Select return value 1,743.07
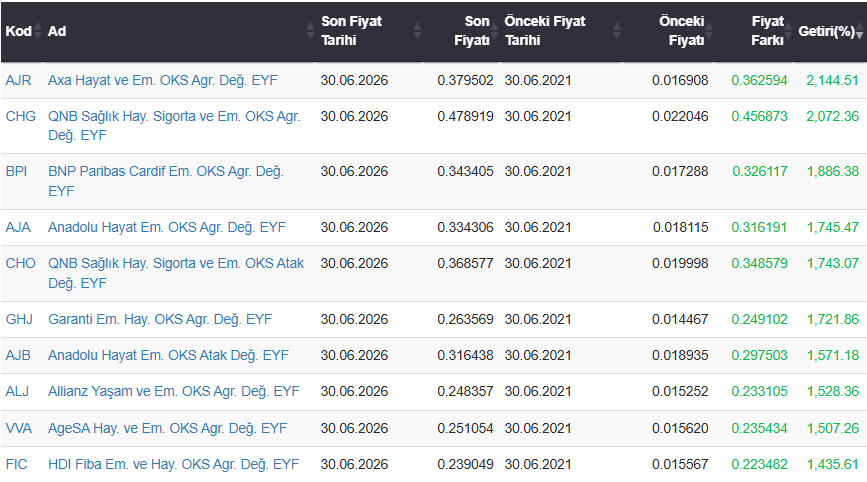This screenshot has height=482, width=867. (833, 263)
